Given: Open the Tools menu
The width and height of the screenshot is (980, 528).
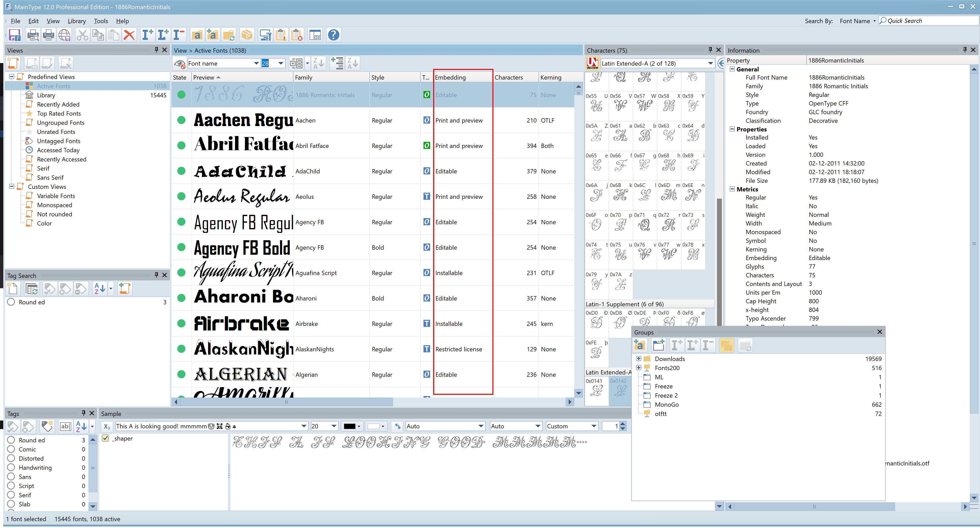Looking at the screenshot, I should tap(101, 21).
